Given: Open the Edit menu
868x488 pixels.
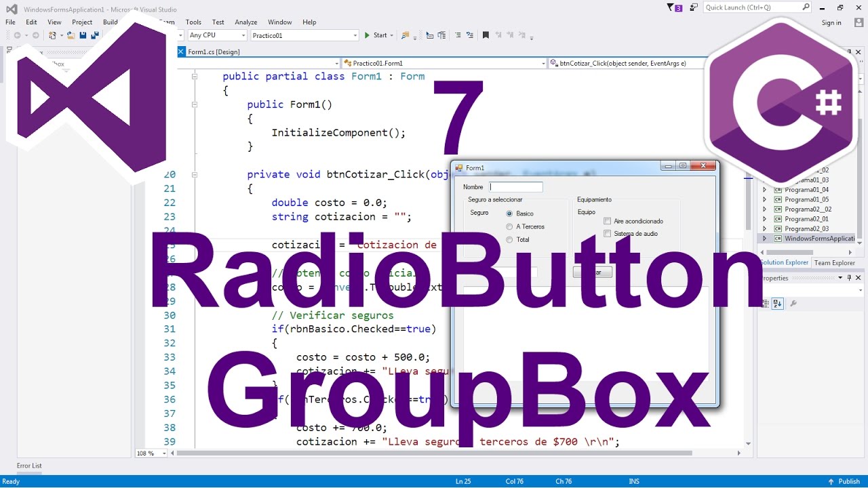Looking at the screenshot, I should pos(31,22).
